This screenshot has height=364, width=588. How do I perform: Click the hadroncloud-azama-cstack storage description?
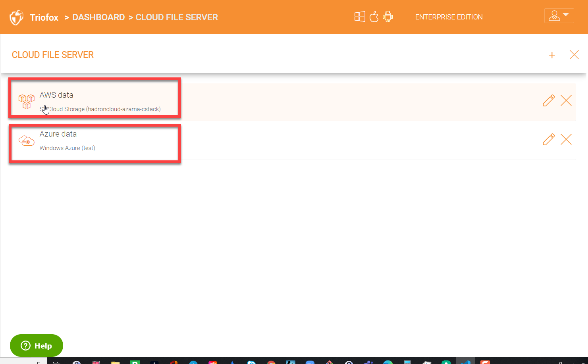pos(100,109)
